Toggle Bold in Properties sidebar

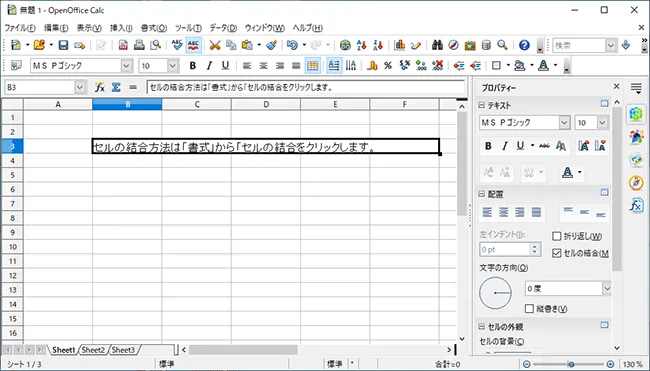[x=488, y=146]
